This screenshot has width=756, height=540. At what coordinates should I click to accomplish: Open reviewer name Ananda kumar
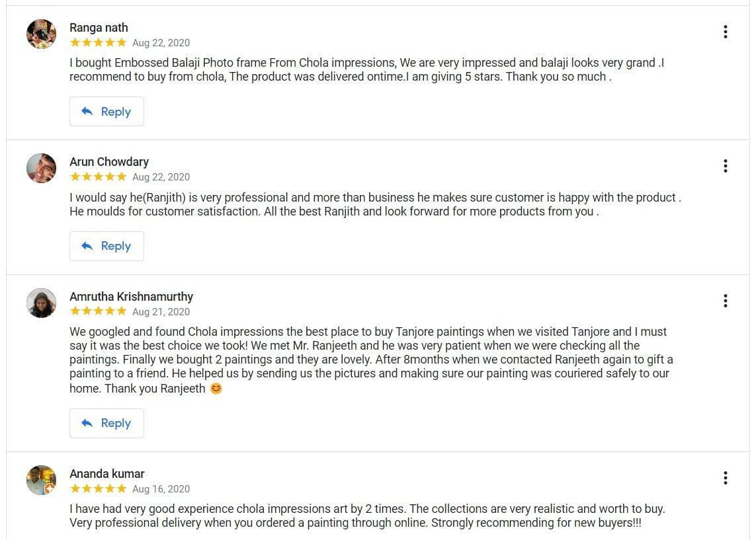[x=106, y=474]
